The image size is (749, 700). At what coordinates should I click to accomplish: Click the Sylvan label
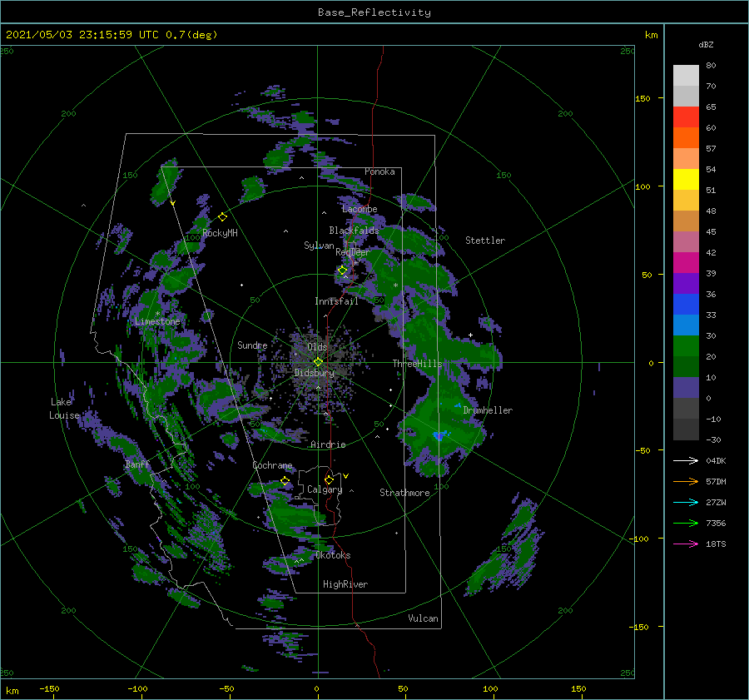tap(319, 246)
